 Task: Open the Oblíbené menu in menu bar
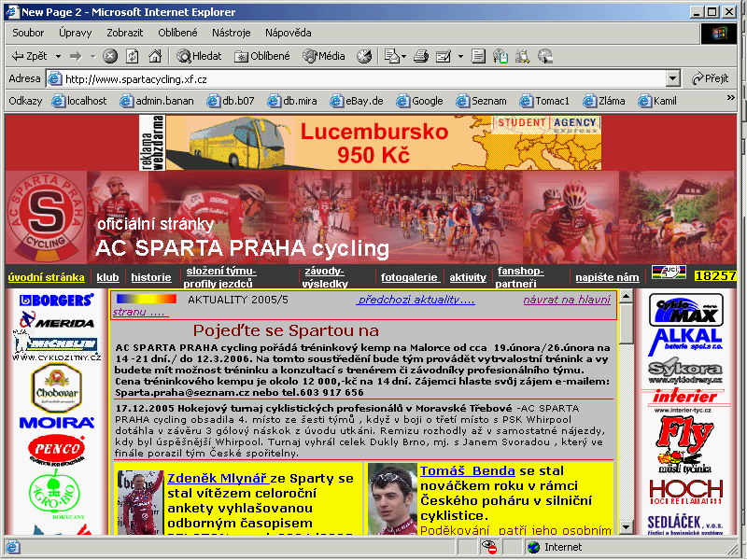click(177, 33)
